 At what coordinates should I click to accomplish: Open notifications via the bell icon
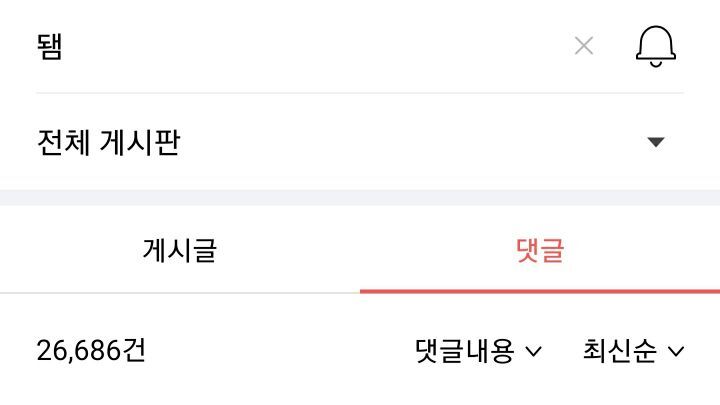tap(656, 45)
